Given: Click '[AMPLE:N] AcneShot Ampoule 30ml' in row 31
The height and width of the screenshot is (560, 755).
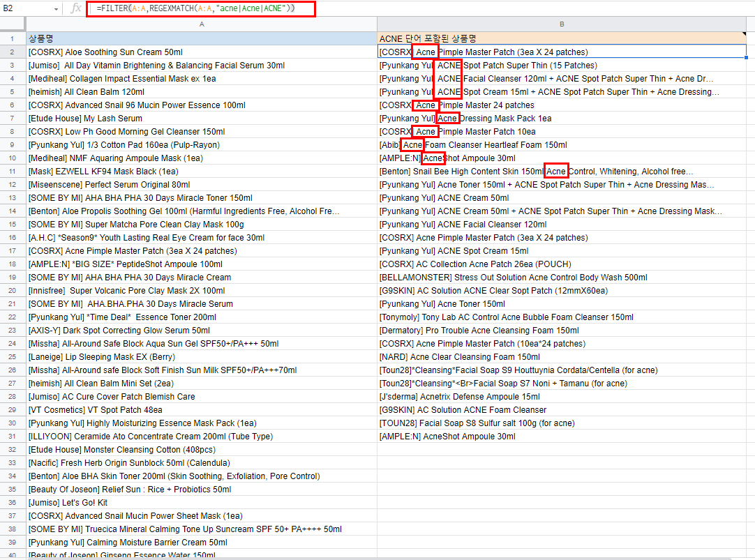Looking at the screenshot, I should (562, 437).
